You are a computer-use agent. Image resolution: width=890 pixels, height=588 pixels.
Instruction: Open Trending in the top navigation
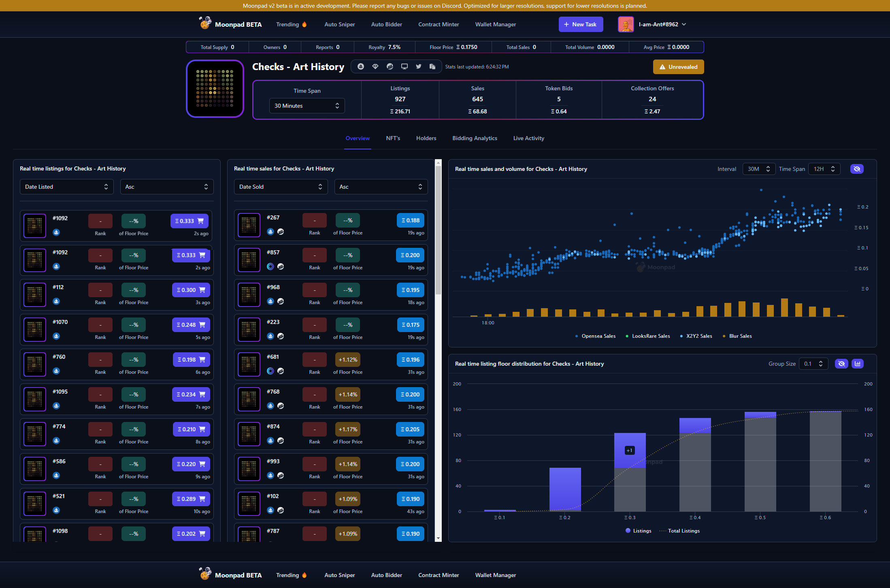(x=291, y=24)
